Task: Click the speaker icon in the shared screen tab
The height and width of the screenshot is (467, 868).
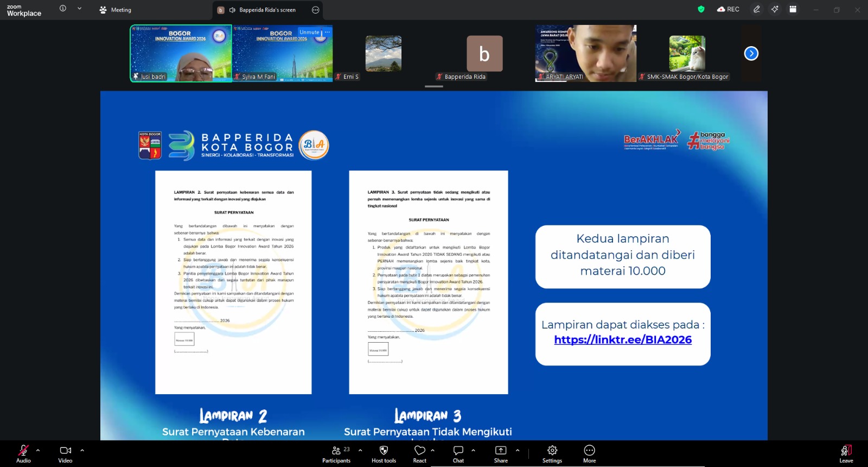Action: coord(232,10)
